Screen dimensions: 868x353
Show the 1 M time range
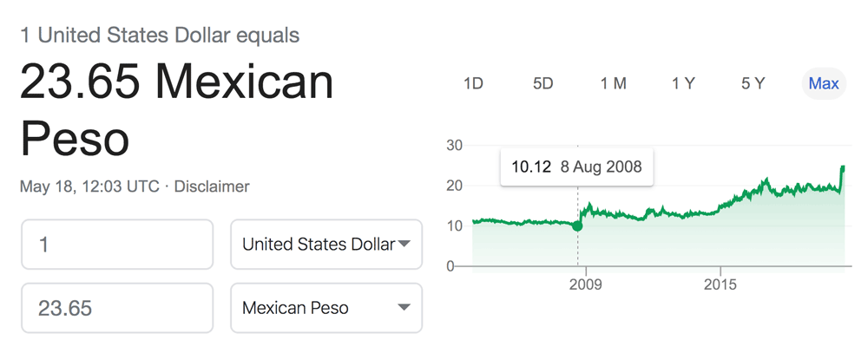tap(614, 83)
